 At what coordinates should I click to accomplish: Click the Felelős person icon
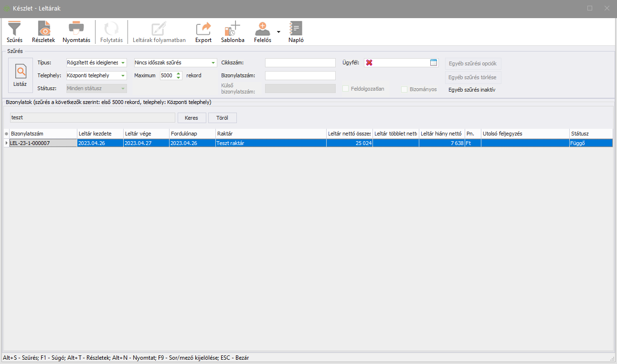[262, 30]
